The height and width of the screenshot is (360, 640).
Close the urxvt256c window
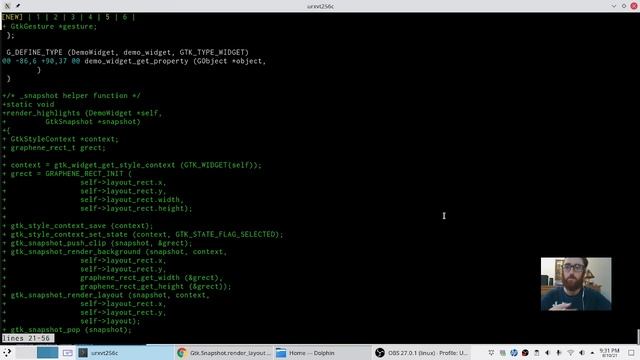[x=634, y=6]
